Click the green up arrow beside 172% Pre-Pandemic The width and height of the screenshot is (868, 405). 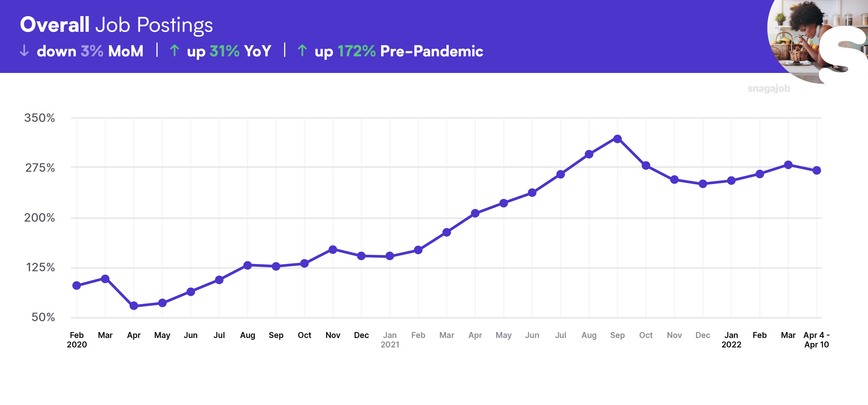[302, 51]
